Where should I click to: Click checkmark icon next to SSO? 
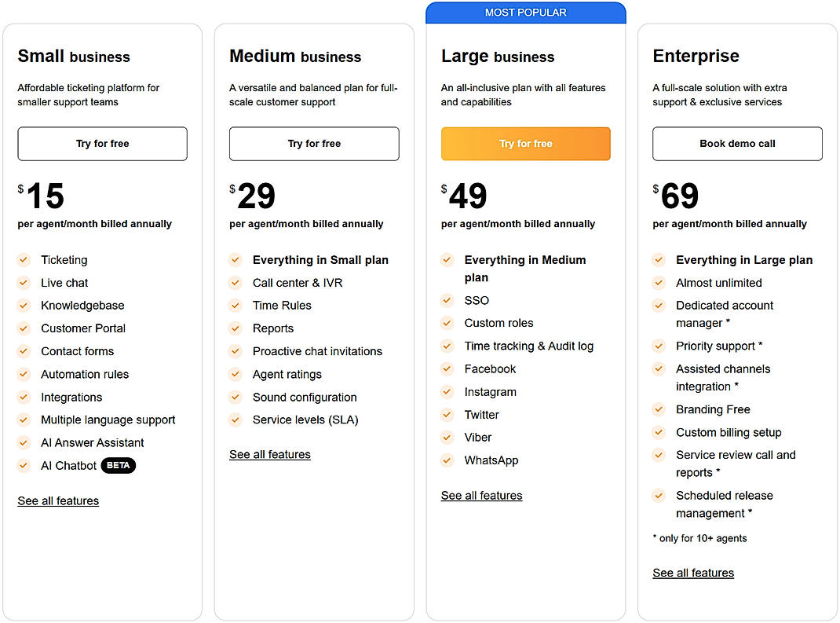tap(447, 300)
